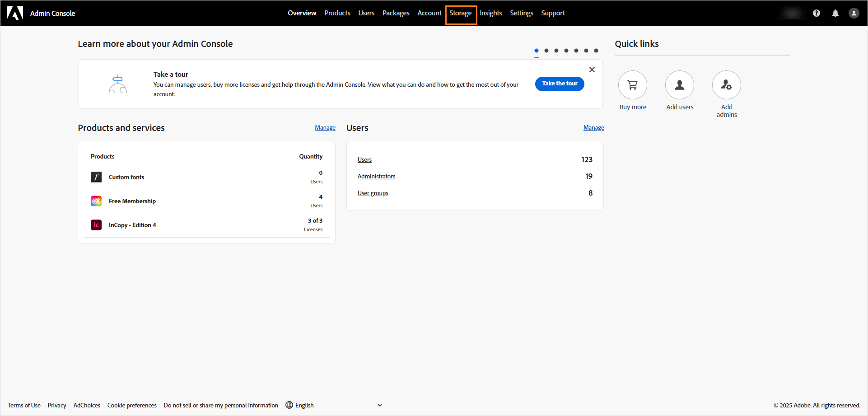Go to the Overview tab

(x=302, y=13)
